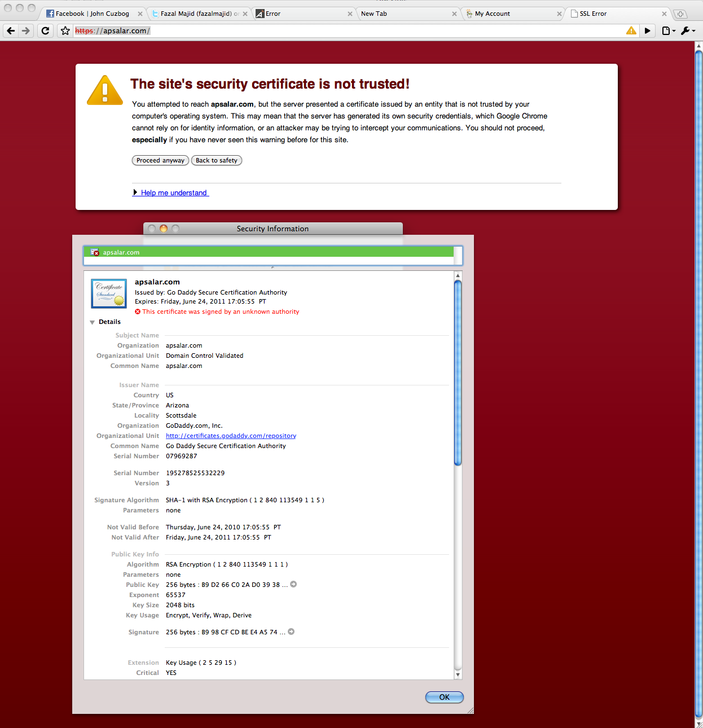The image size is (703, 728).
Task: Open the wrench settings menu
Action: 687,31
